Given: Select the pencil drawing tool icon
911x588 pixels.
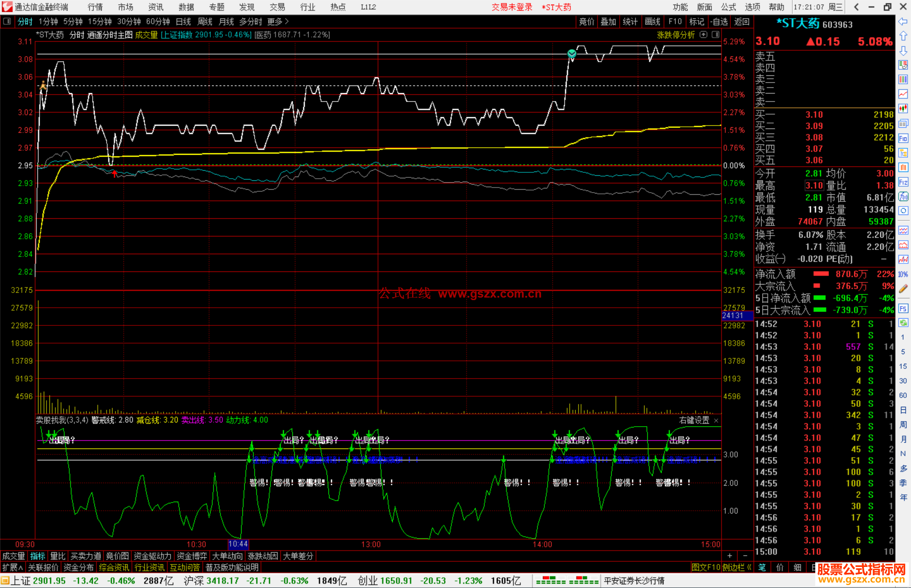Looking at the screenshot, I should coord(903,289).
